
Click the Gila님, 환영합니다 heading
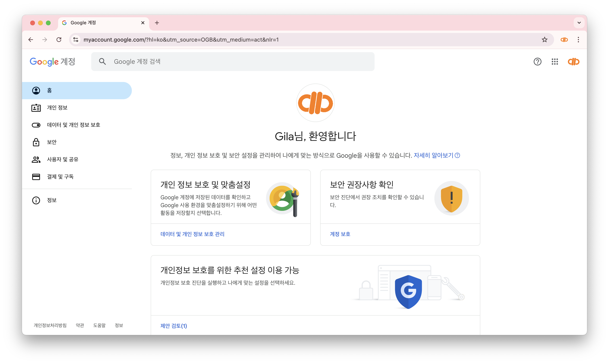pos(315,136)
